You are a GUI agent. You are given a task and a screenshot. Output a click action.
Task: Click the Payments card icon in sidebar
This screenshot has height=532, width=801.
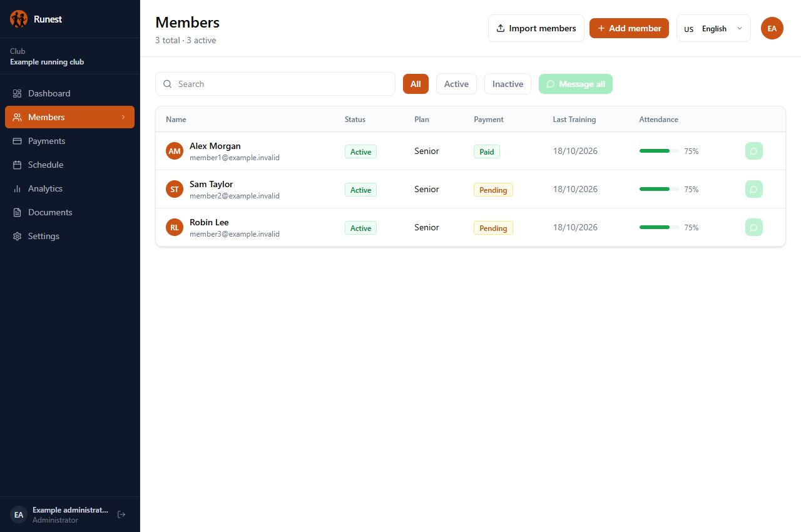click(17, 141)
